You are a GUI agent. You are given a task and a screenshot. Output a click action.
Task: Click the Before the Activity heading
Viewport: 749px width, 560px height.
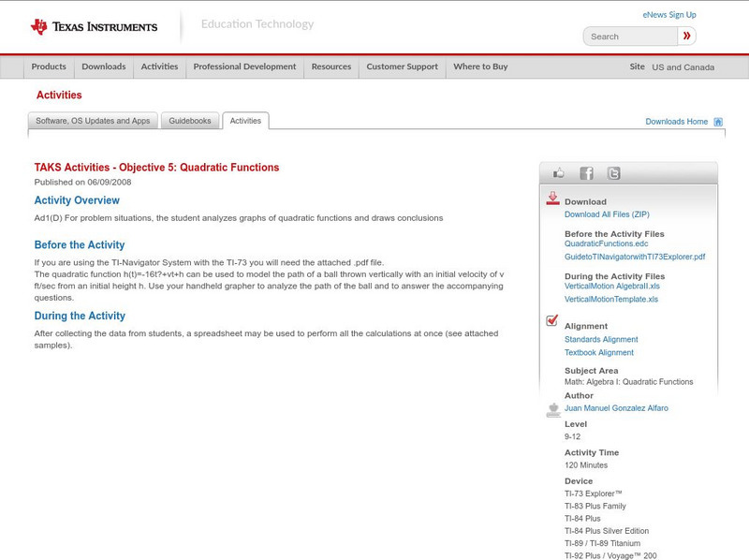coord(80,244)
